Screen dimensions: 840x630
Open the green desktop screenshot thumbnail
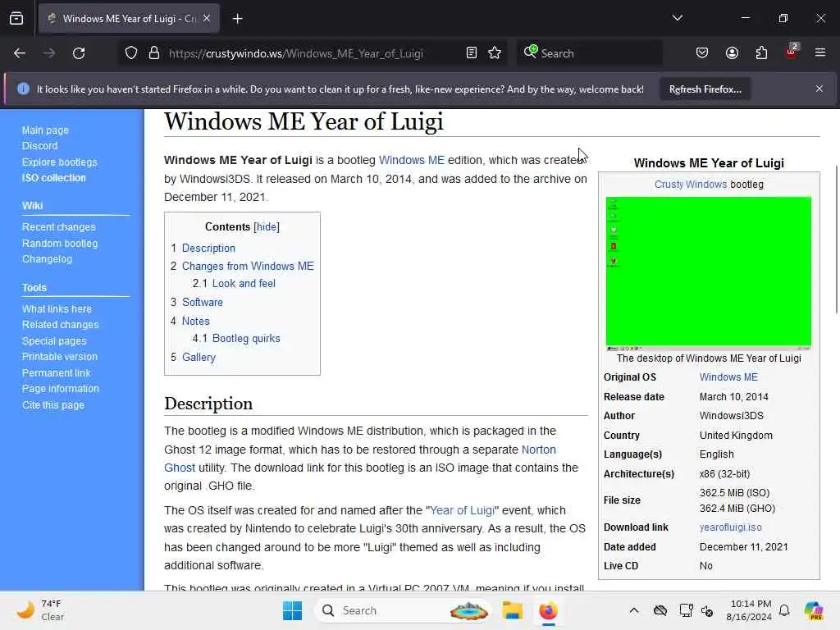[x=708, y=273]
